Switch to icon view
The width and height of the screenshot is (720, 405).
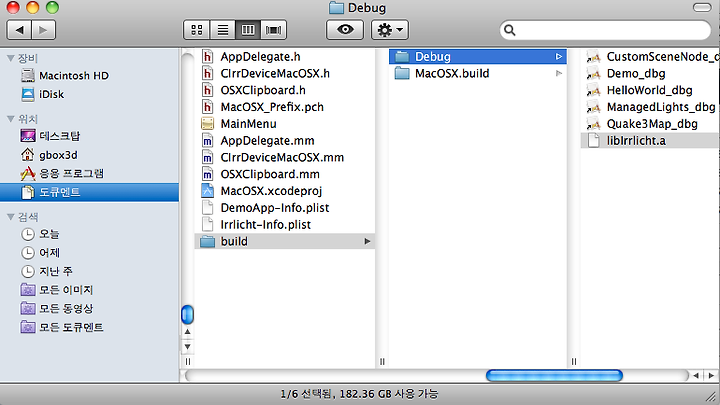pos(197,30)
